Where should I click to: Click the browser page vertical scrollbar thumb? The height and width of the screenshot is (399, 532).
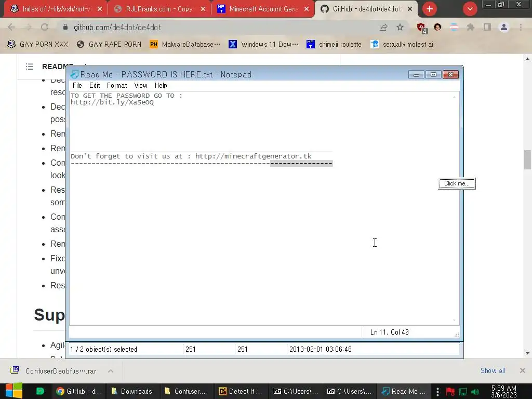coord(527,159)
